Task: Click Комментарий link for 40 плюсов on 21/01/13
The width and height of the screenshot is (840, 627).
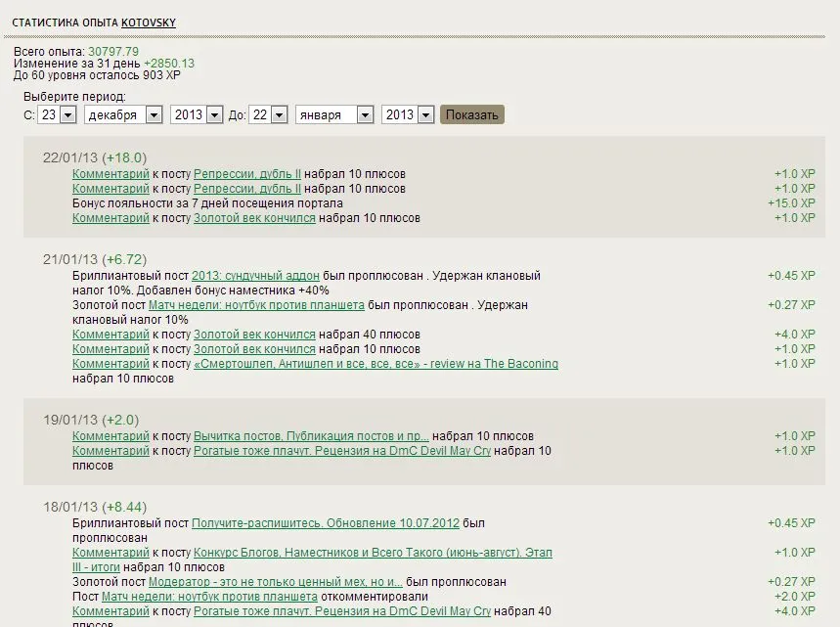Action: pos(111,335)
